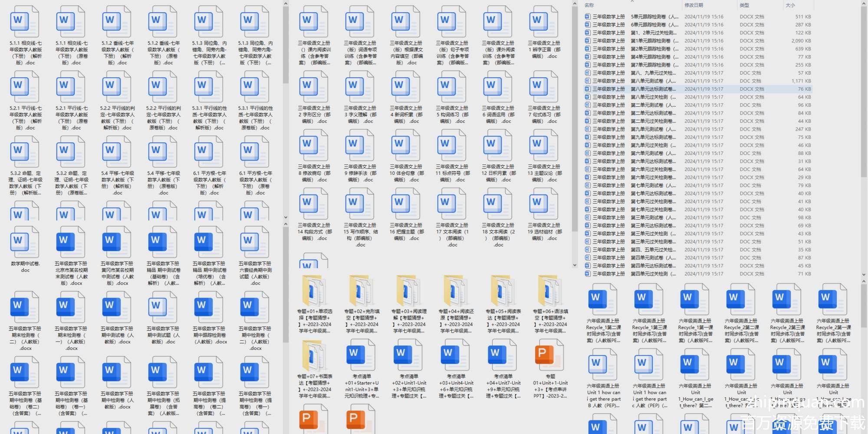The image size is (868, 434).
Task: Sort the list by 名称 column
Action: 589,5
